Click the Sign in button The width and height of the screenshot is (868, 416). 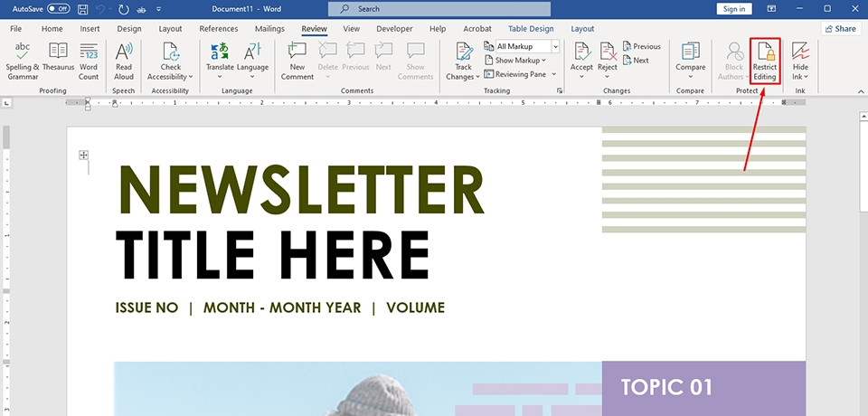[x=734, y=9]
